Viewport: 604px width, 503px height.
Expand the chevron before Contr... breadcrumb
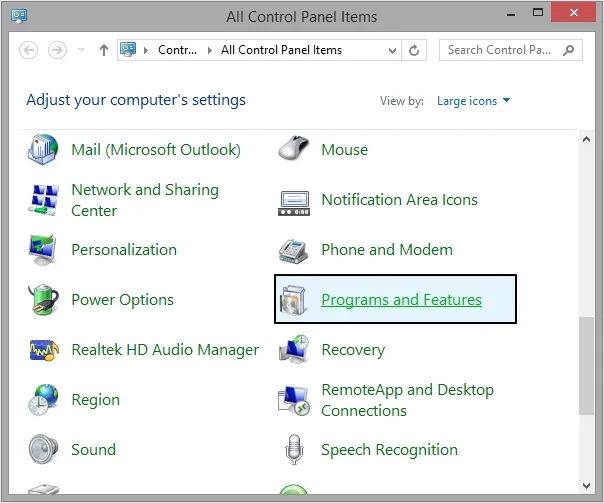[x=146, y=50]
